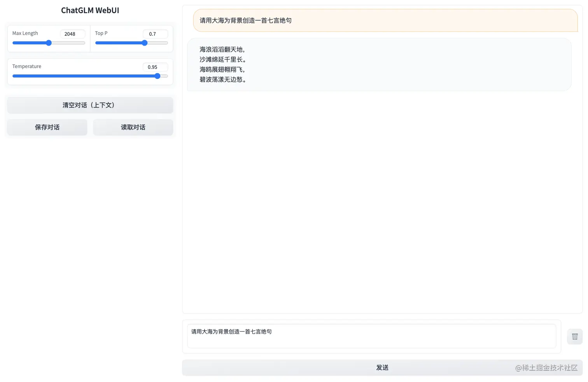The width and height of the screenshot is (588, 382).
Task: Adjust the Max Length slider
Action: (49, 43)
